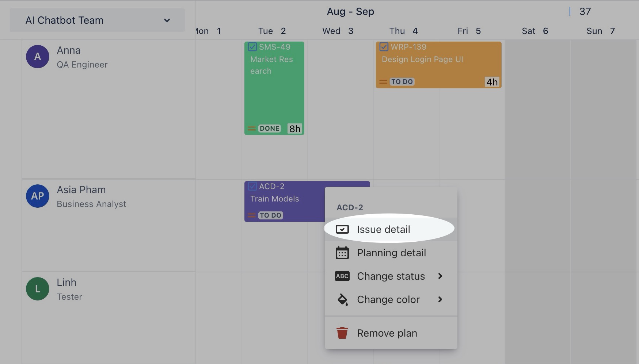Click Anna's purple avatar icon
The image size is (639, 364).
click(x=38, y=57)
